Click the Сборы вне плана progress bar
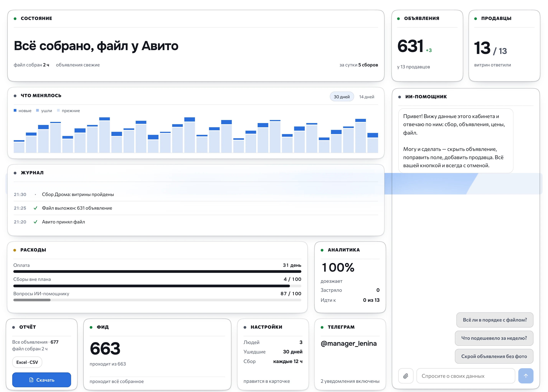Viewport: 548px width, 392px height. [157, 286]
